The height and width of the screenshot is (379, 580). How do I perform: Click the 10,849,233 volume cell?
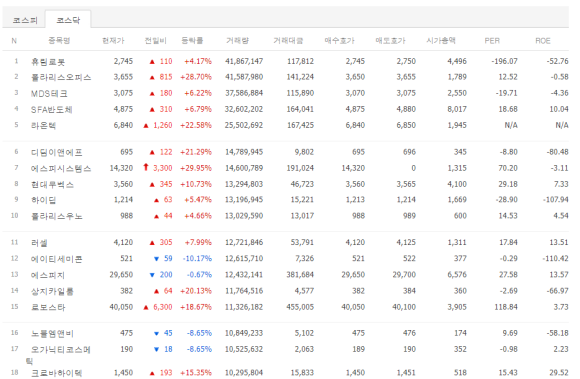coord(244,333)
